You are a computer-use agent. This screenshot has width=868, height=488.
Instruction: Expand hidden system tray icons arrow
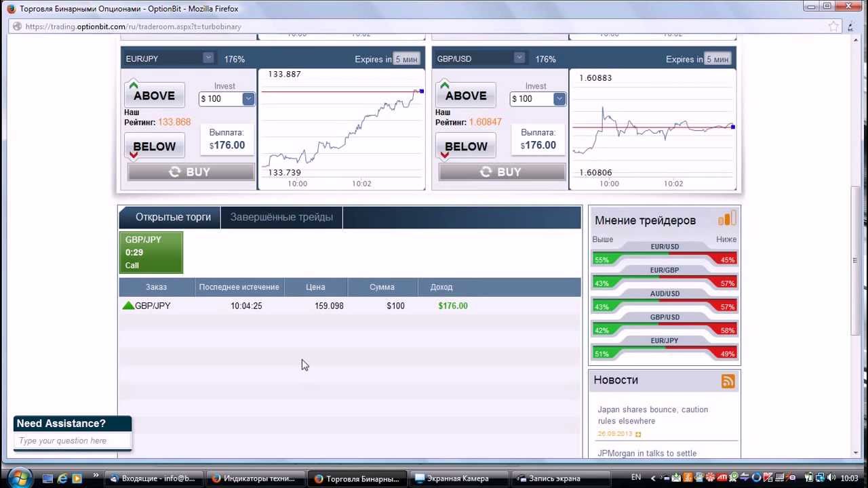point(654,478)
